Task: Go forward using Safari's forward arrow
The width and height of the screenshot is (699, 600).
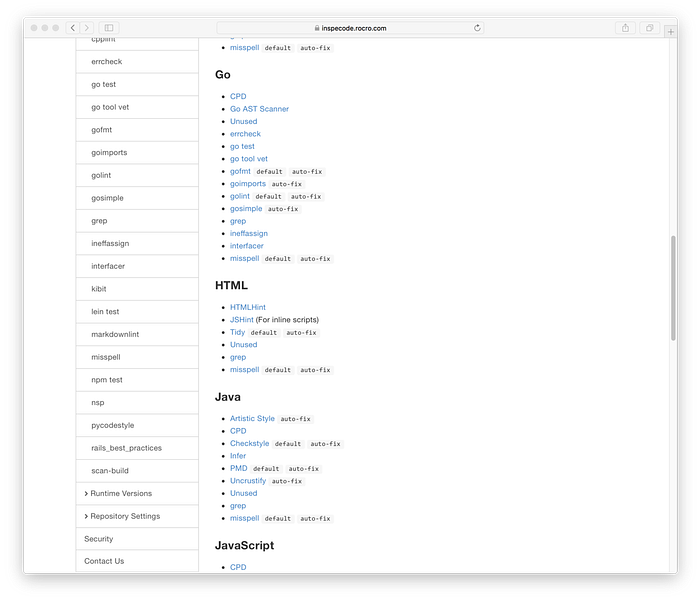Action: [87, 28]
